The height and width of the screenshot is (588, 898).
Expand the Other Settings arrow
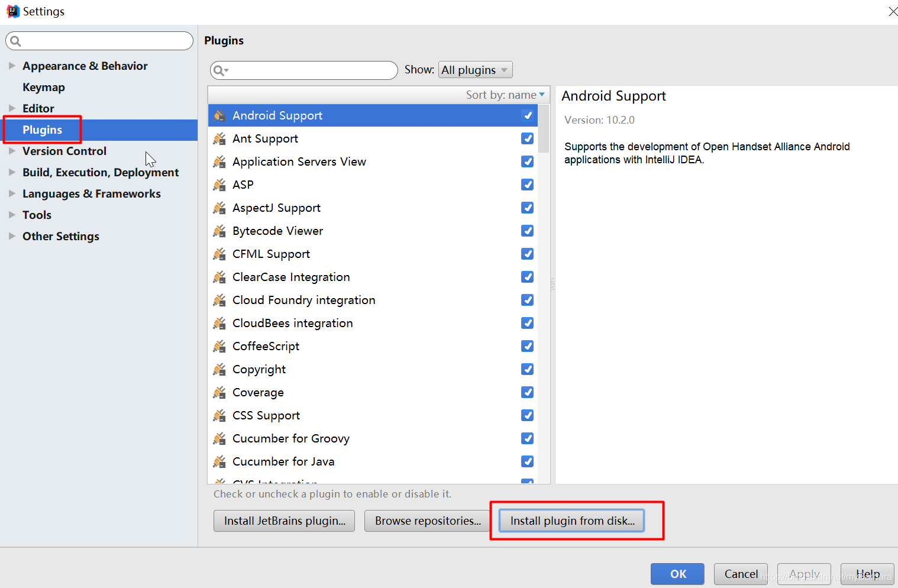(x=12, y=236)
